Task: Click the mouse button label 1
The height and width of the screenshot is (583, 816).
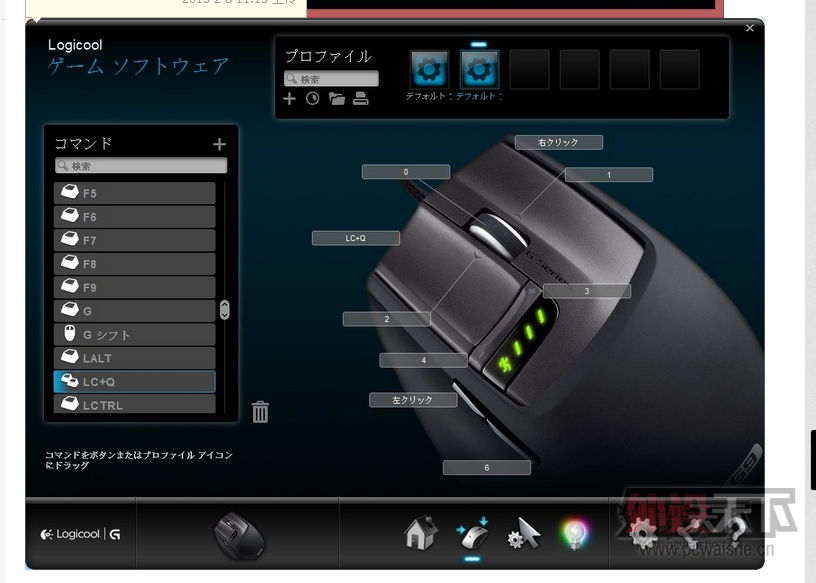Action: click(609, 175)
